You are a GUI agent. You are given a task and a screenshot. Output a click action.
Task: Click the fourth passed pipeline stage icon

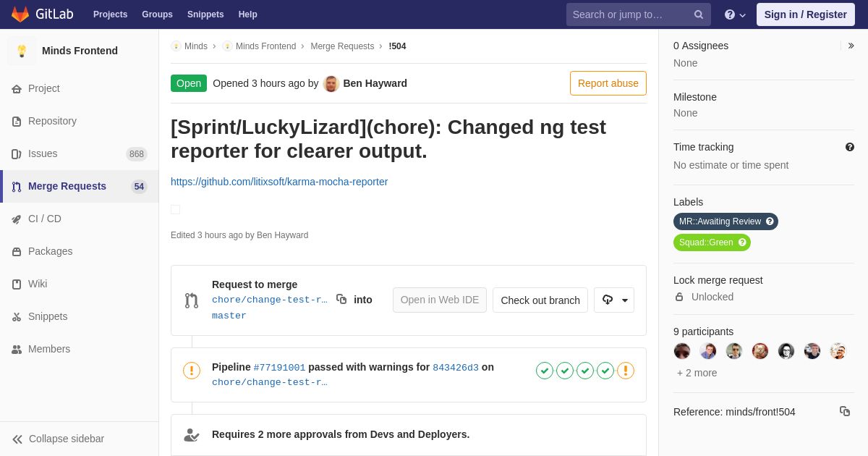[605, 371]
